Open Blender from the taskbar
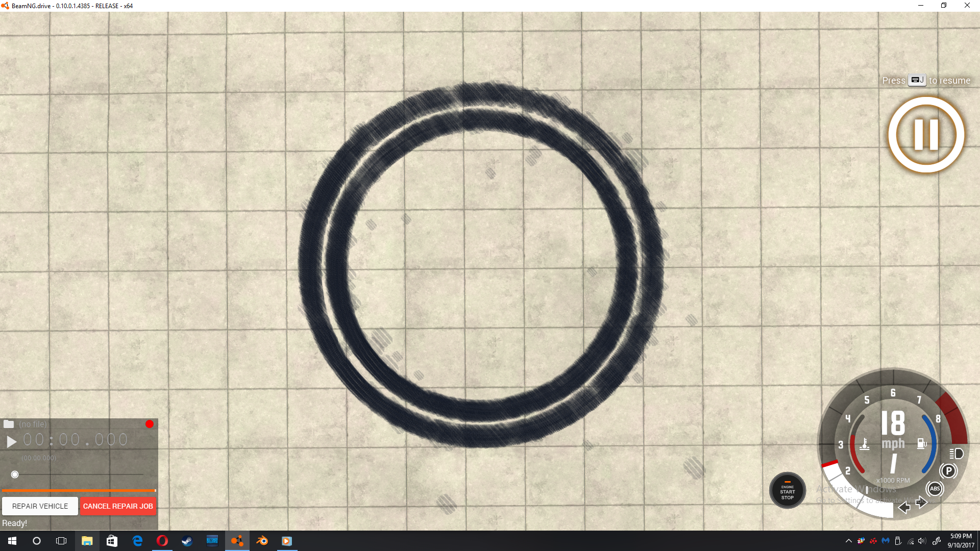 pos(262,541)
